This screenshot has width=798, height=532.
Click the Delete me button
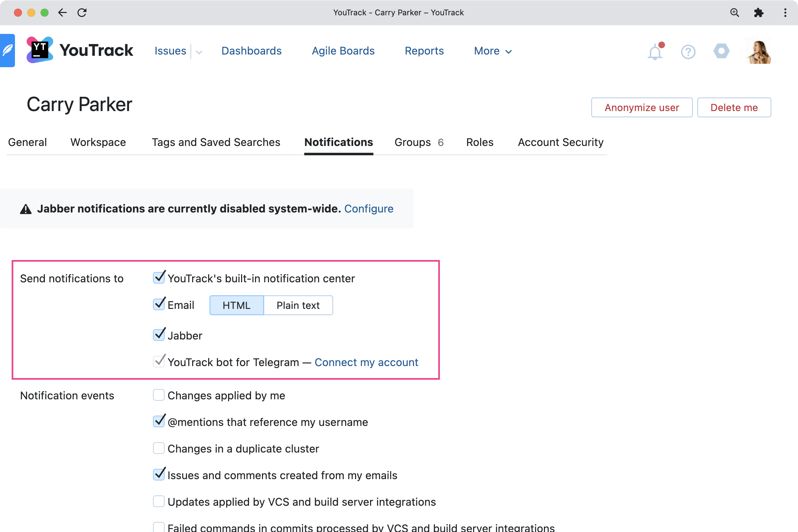point(734,107)
